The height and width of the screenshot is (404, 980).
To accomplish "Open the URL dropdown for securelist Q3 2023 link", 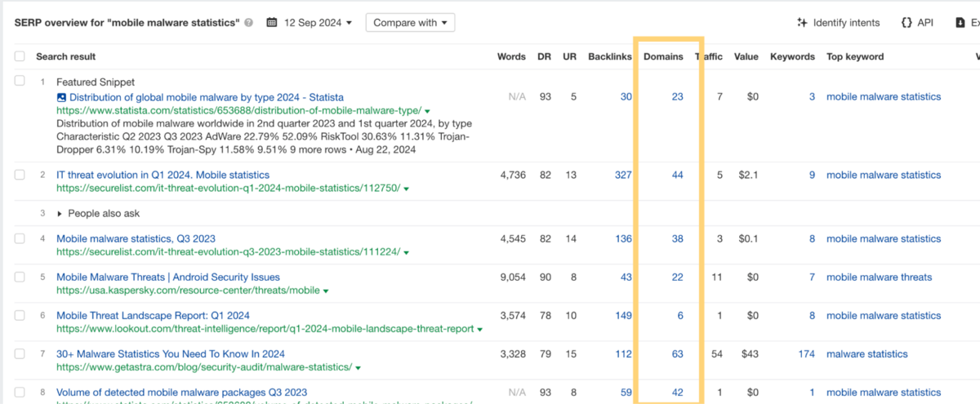I will click(x=406, y=252).
